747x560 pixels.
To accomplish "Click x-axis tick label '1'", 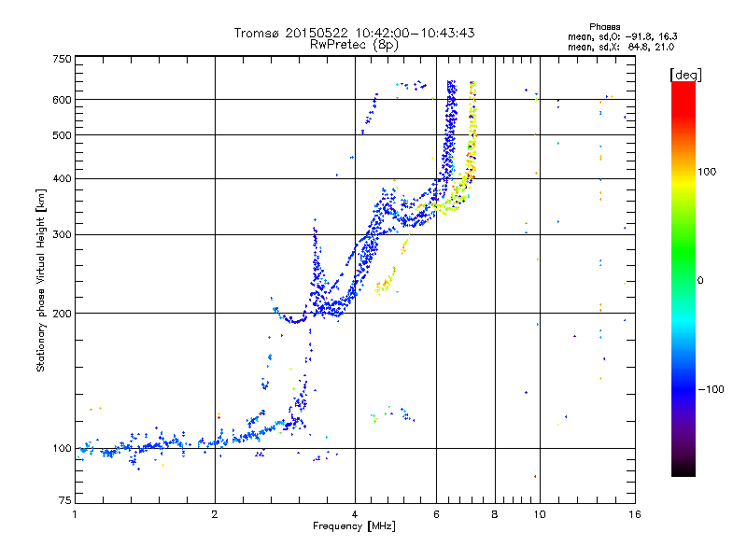I will coord(75,514).
